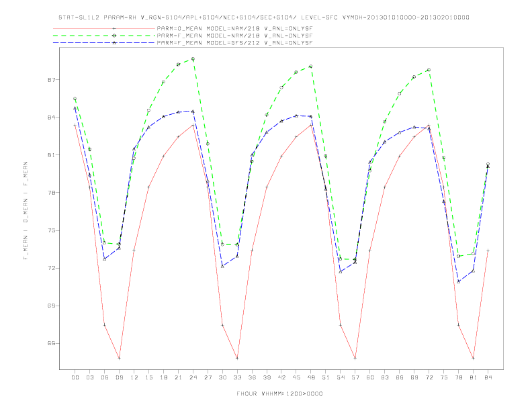
Task: Click x-axis forecast hour label 00
Action: (x=75, y=377)
